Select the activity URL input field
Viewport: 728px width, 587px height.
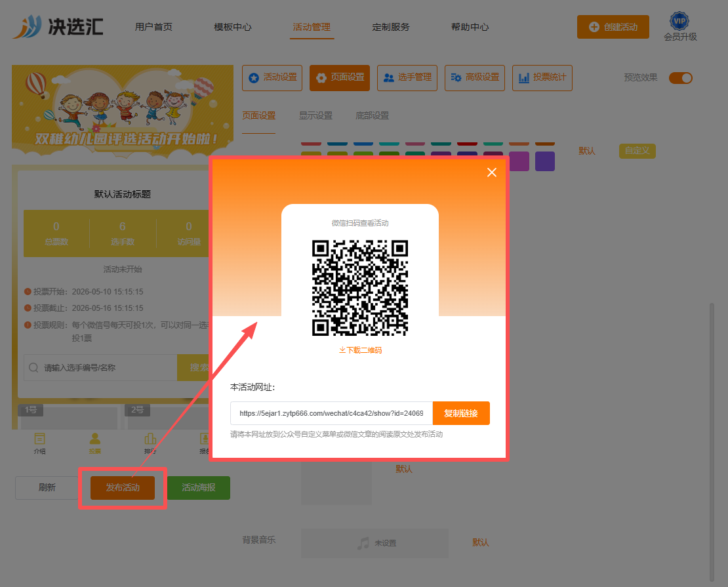[331, 413]
